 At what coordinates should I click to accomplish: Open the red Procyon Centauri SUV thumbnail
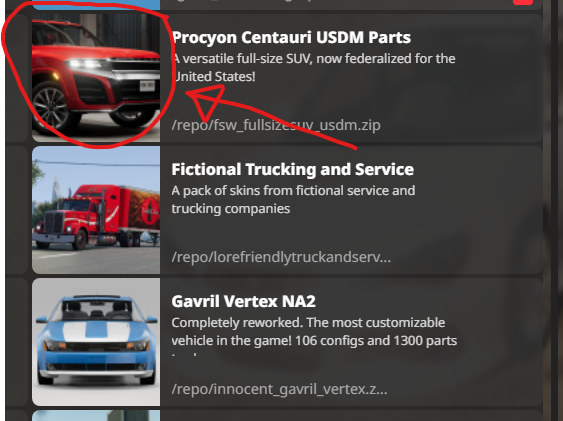[96, 78]
